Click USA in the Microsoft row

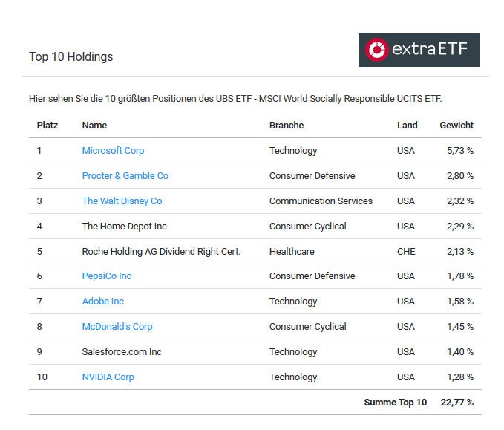click(x=405, y=151)
